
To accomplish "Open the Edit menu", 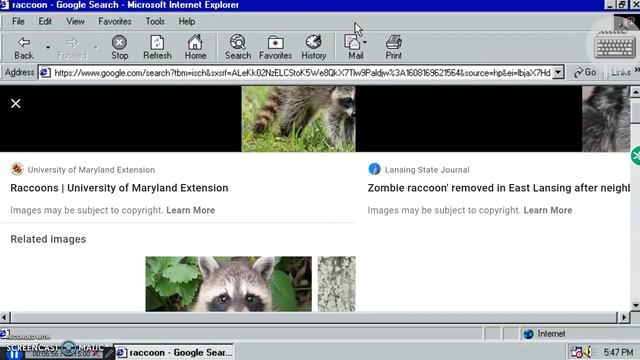I will 45,21.
